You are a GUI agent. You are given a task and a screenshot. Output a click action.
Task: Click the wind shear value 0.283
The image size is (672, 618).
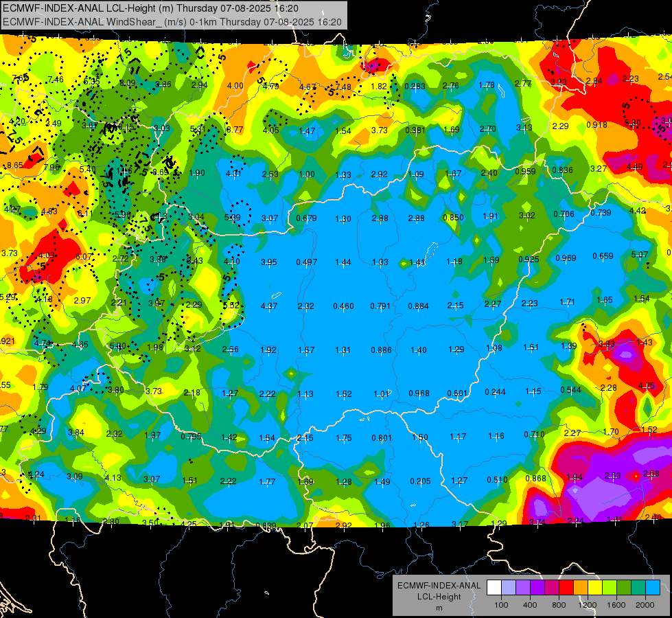coord(415,87)
